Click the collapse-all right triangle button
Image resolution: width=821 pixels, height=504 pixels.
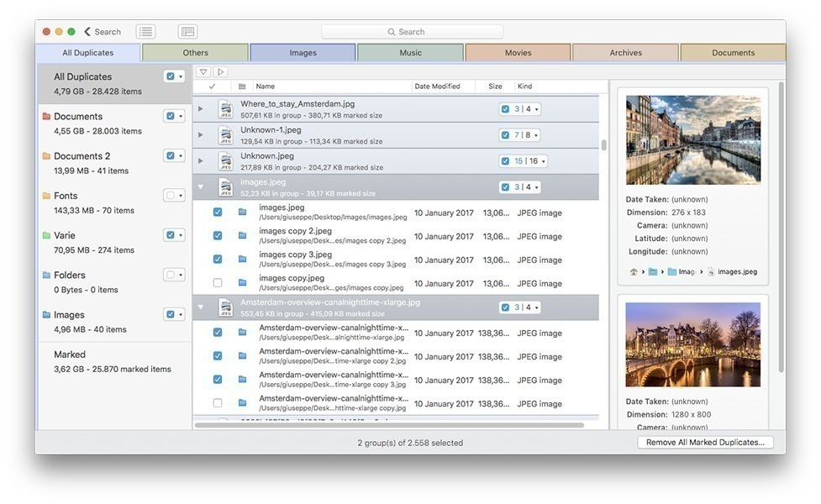click(x=220, y=72)
